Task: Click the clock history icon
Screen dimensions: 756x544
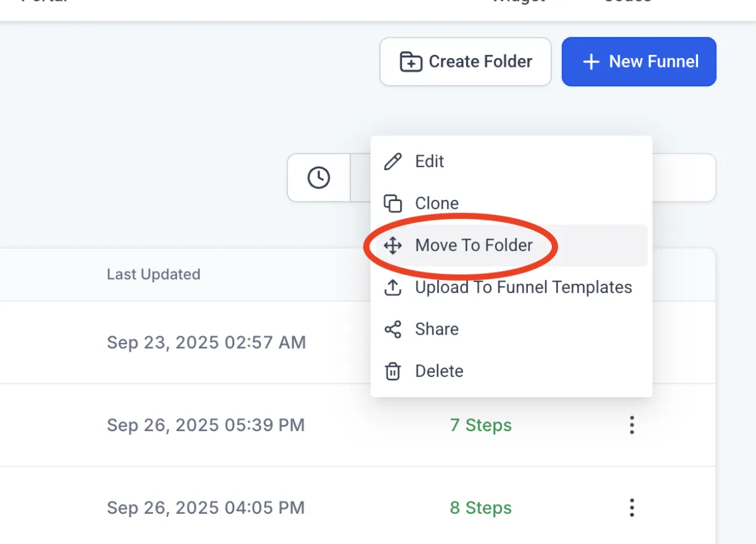Action: pos(319,178)
